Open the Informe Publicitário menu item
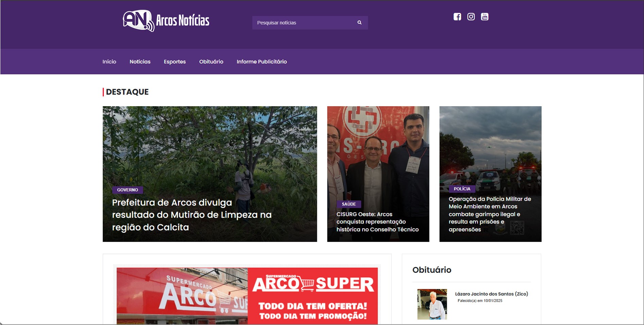Screen dimensions: 644x325 [x=261, y=62]
